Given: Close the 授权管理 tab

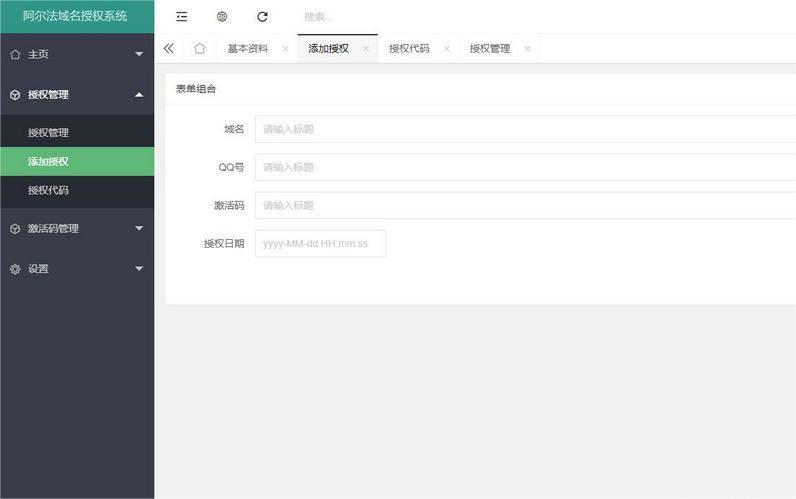Looking at the screenshot, I should (x=527, y=48).
